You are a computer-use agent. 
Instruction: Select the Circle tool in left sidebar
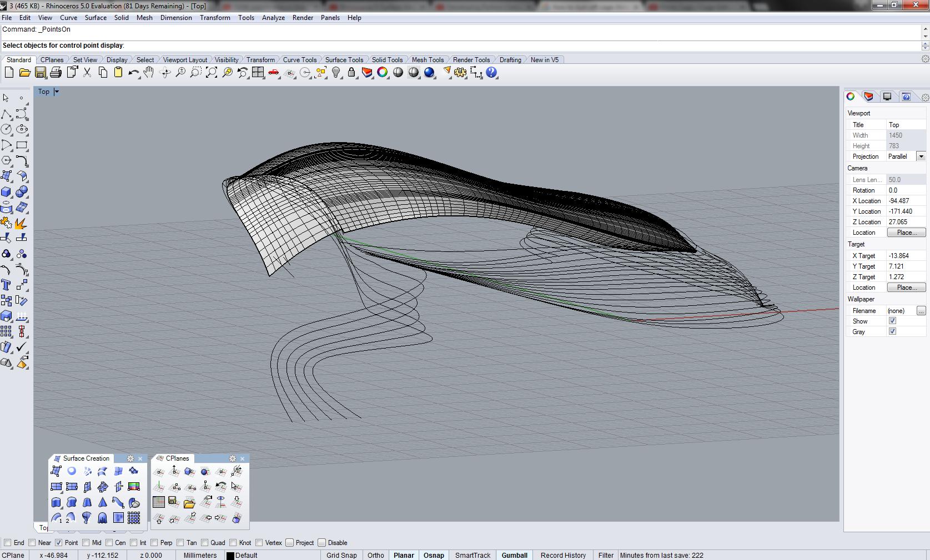[6, 129]
